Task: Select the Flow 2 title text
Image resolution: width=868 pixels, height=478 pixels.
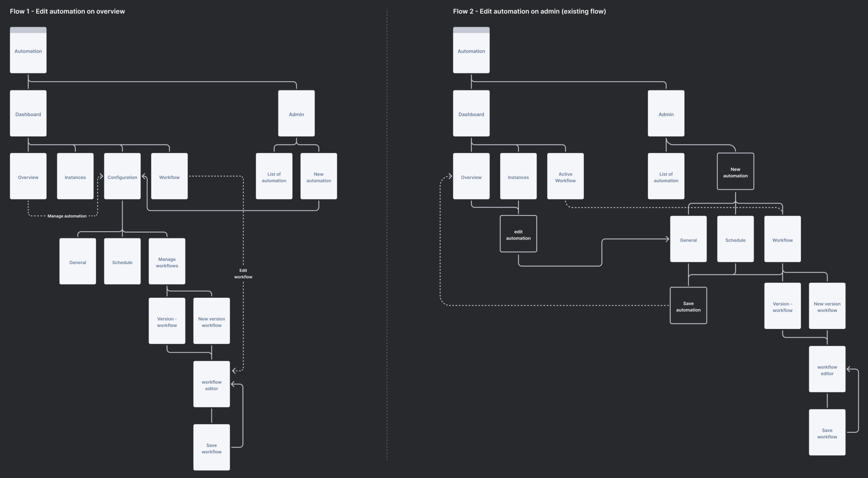Action: pos(529,11)
